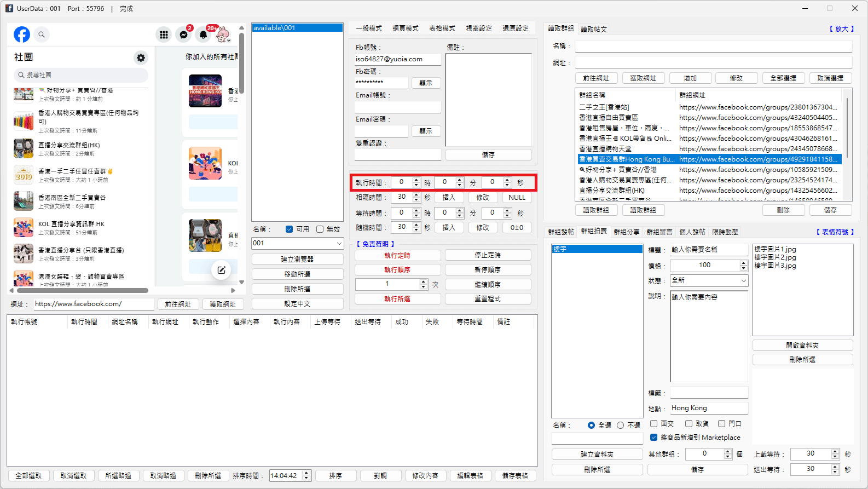Click the 停止定時 button

488,255
